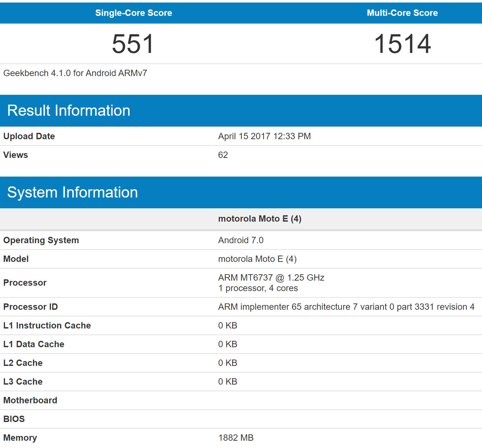
Task: Select the L2 Cache 0 KB value
Action: [228, 363]
